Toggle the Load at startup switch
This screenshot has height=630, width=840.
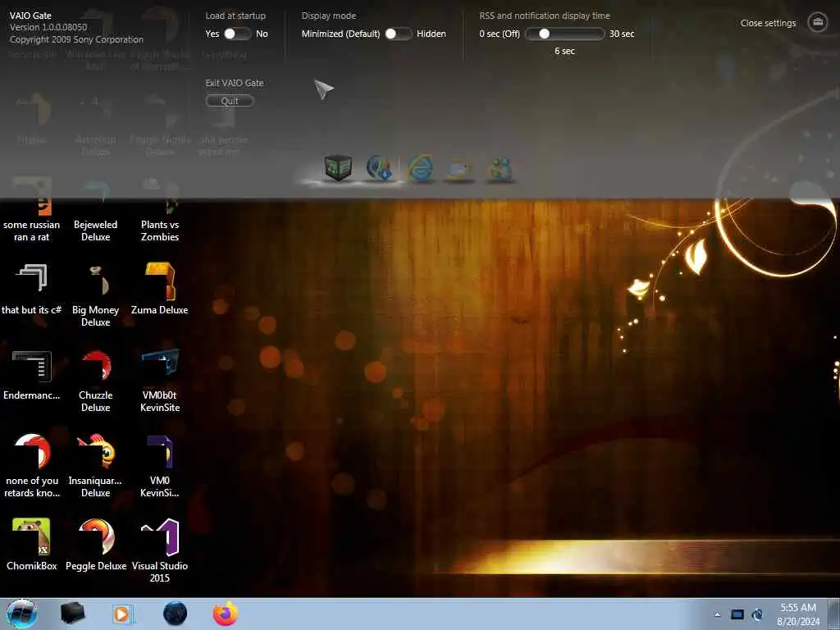[x=236, y=34]
